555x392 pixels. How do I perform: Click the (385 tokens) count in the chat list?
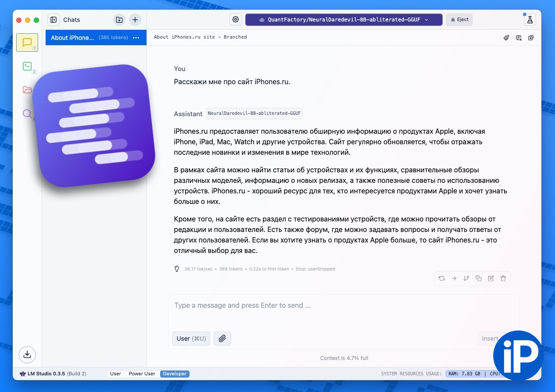click(x=113, y=38)
